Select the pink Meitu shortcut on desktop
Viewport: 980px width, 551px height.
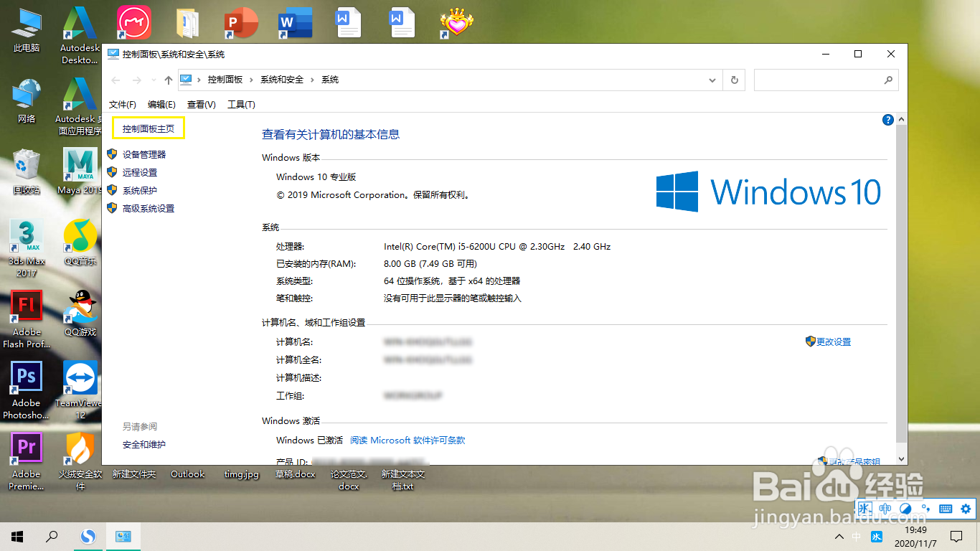click(x=134, y=23)
